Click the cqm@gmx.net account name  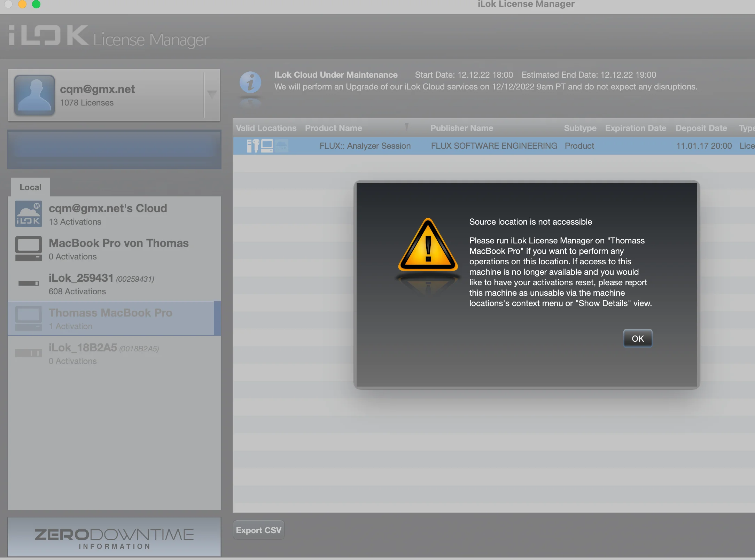point(97,89)
